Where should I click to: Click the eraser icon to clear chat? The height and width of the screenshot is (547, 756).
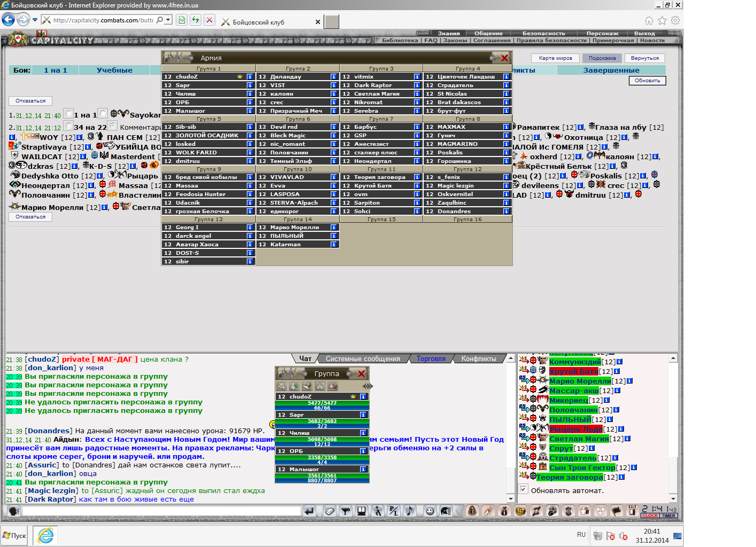click(x=330, y=511)
